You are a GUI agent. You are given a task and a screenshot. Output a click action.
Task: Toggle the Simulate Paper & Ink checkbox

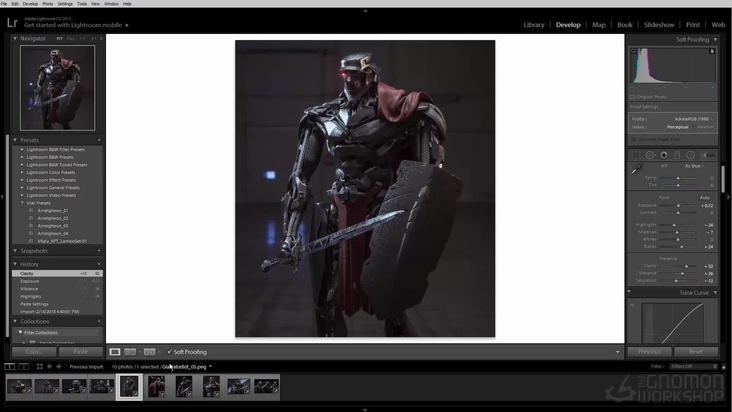(x=633, y=139)
